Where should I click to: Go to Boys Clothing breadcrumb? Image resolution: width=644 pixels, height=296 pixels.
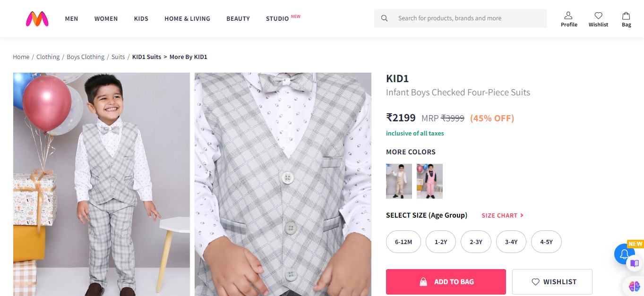click(x=86, y=57)
